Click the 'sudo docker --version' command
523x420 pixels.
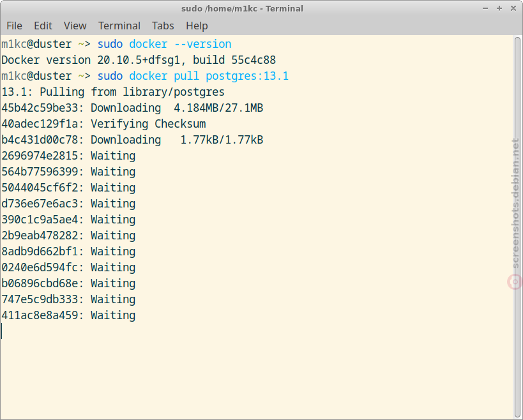tap(164, 44)
